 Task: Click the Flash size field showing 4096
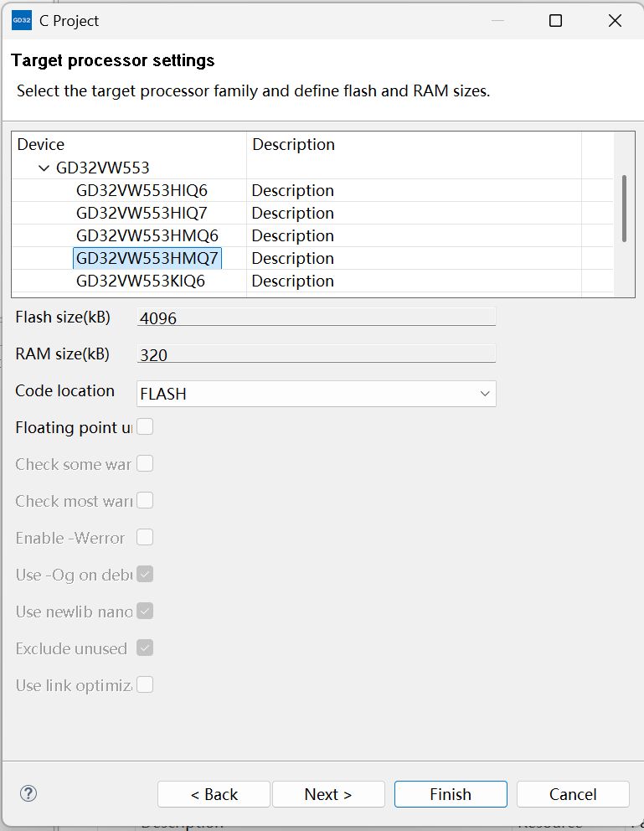pos(317,317)
